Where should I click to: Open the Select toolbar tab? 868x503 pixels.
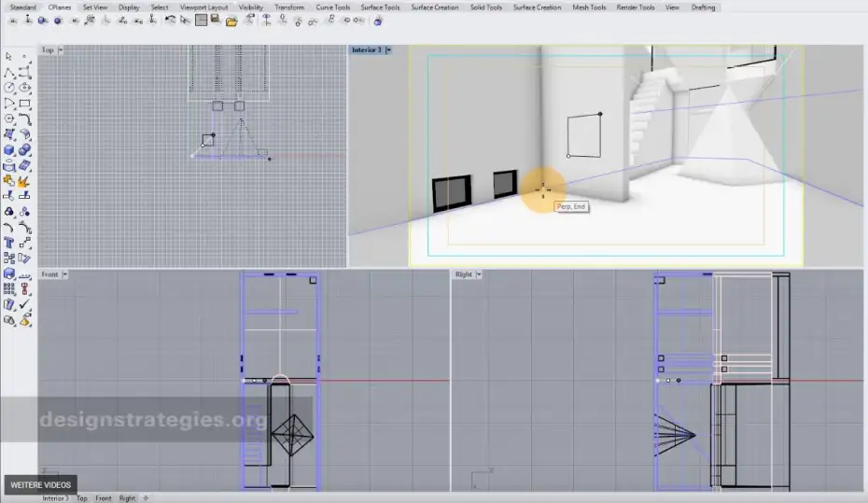(x=160, y=7)
